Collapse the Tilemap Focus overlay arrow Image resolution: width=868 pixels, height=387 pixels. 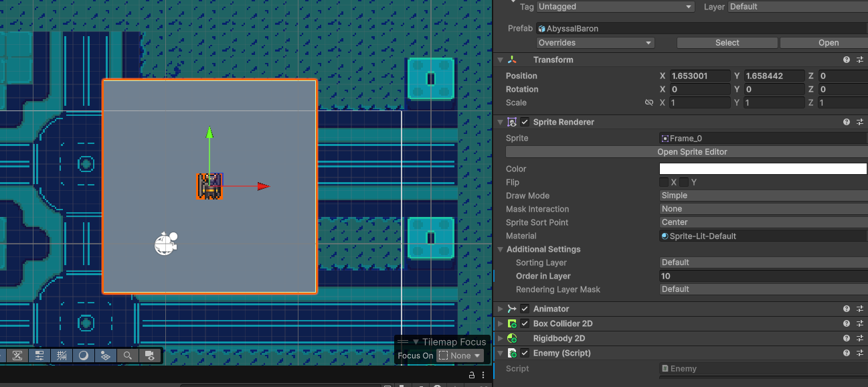click(x=415, y=342)
